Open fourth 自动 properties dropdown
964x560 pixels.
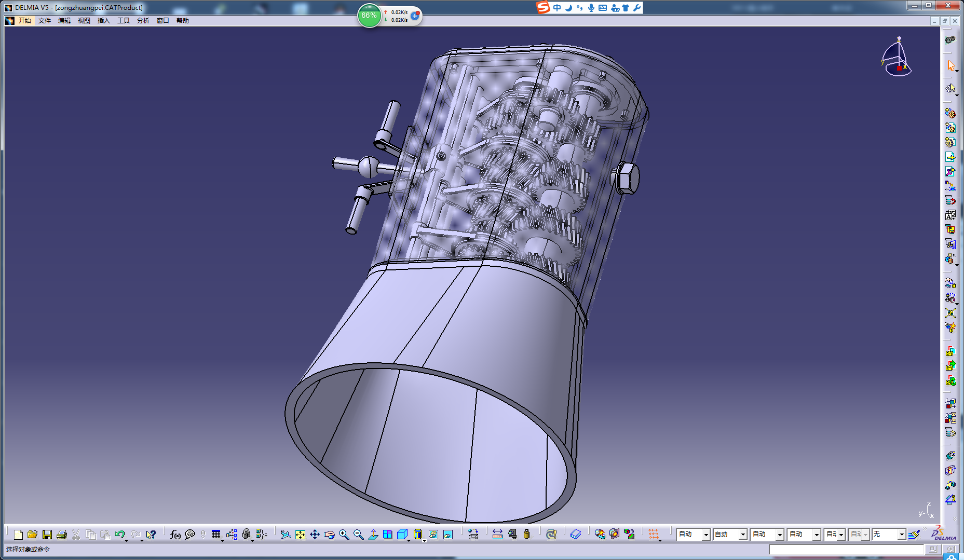816,535
